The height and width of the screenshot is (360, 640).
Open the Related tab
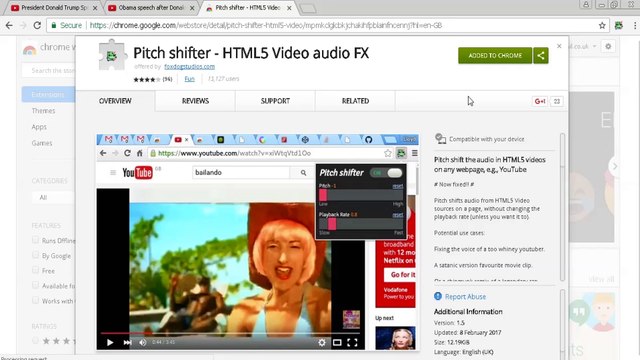pyautogui.click(x=355, y=101)
